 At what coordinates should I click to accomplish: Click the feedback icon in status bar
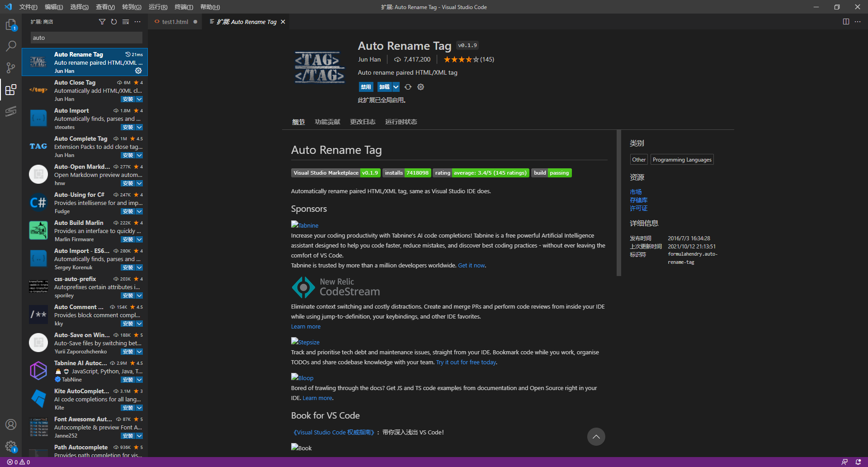pyautogui.click(x=844, y=462)
